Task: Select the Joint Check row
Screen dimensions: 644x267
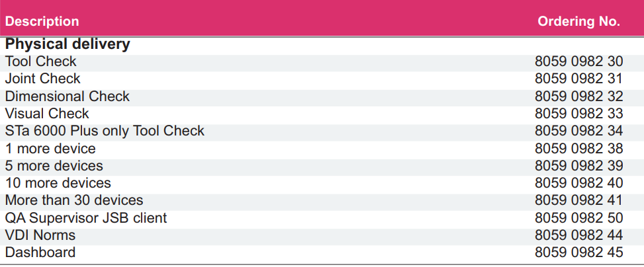Action: (322, 79)
